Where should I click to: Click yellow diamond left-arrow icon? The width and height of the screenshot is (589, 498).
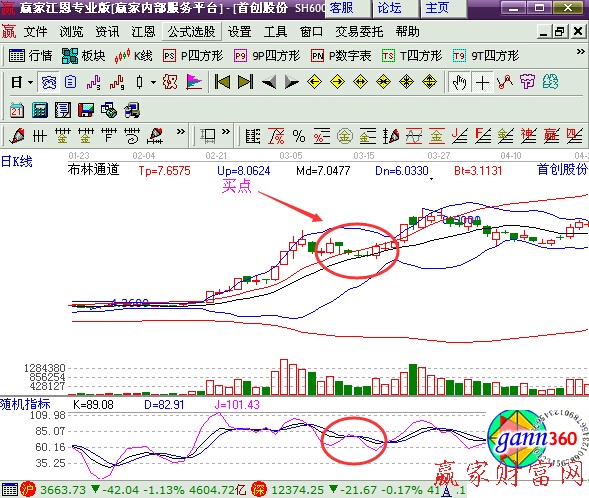click(314, 82)
